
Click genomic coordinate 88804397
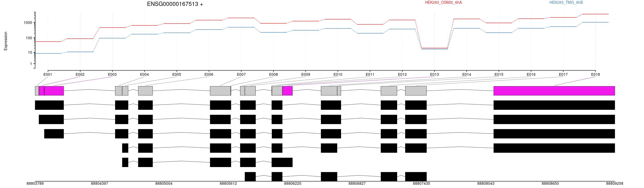[100, 184]
